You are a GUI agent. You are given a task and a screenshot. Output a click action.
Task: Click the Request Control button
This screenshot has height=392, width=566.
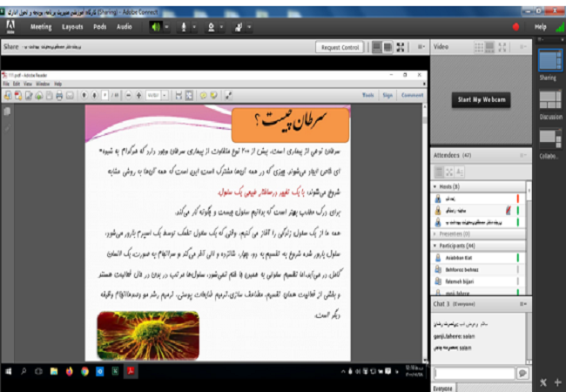tap(340, 48)
